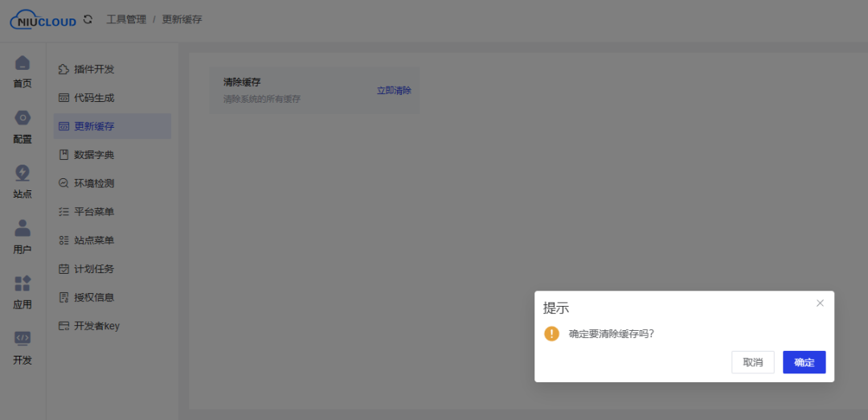Close the 提示 dialog with X
868x420 pixels.
point(820,303)
